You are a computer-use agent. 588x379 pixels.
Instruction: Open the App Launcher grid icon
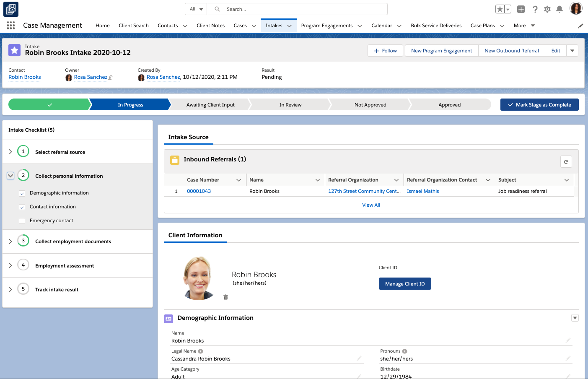coord(11,26)
